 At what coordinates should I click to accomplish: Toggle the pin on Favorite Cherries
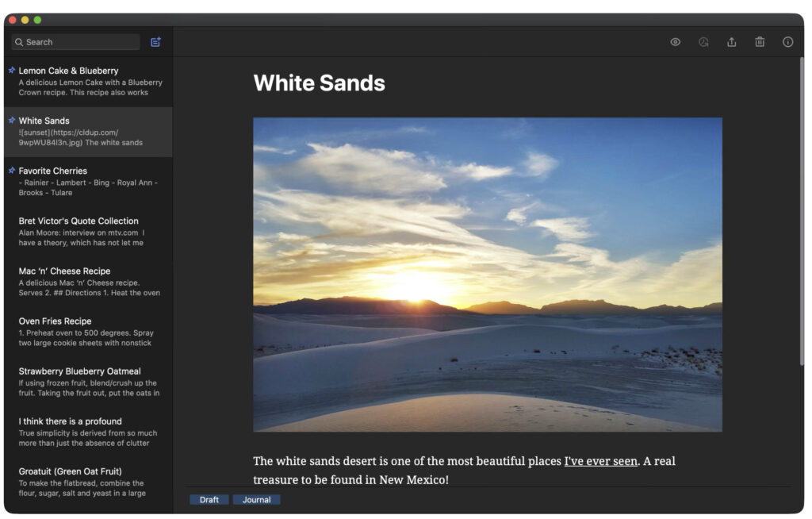(12, 171)
